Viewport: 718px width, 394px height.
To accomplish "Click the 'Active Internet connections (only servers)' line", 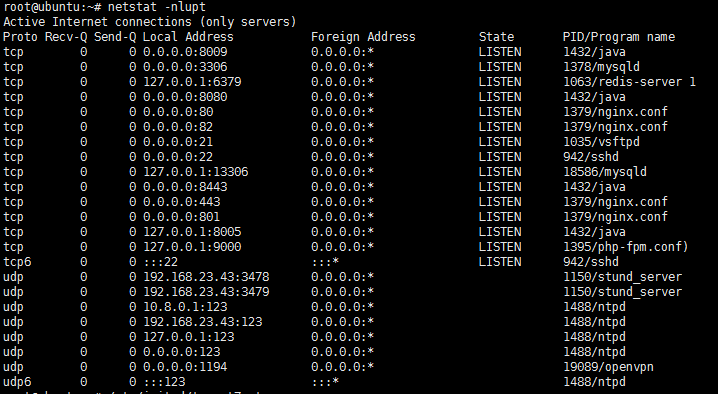I will 150,22.
